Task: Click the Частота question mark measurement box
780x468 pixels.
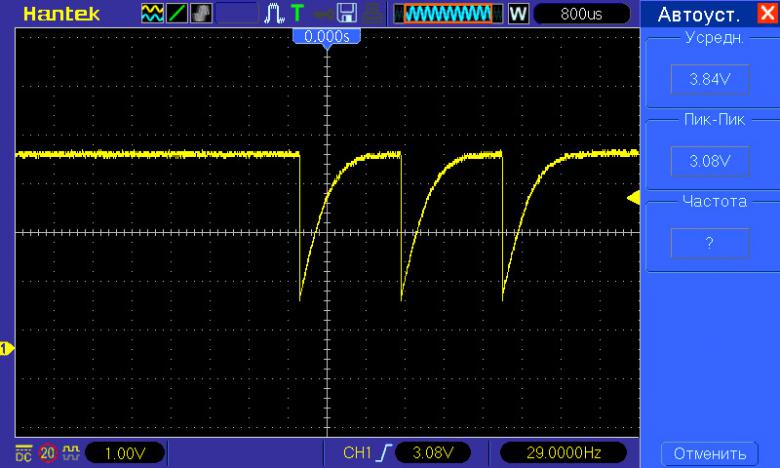Action: (x=710, y=243)
